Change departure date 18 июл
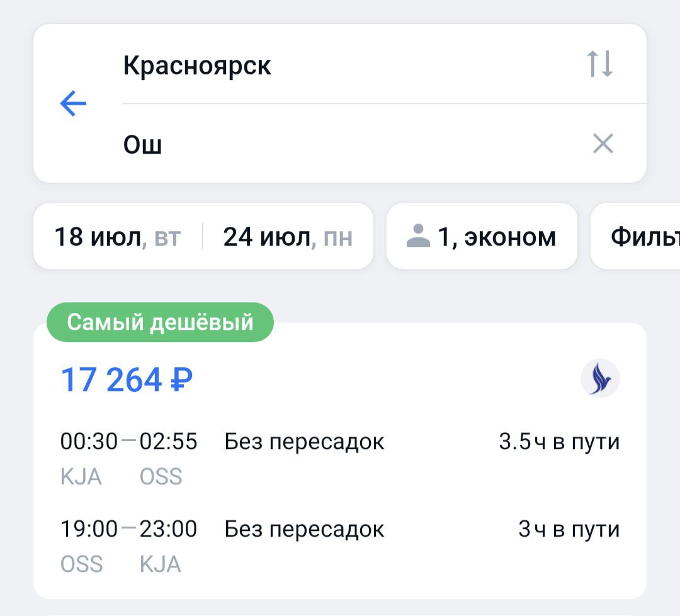 (117, 237)
